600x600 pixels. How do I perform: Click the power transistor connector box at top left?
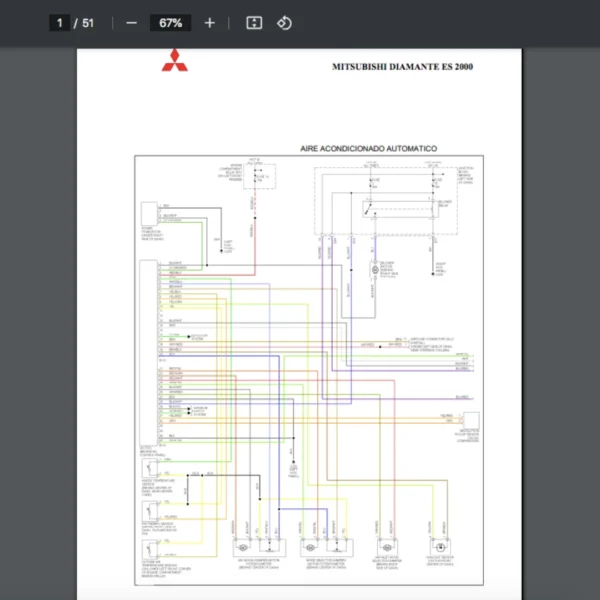(x=148, y=213)
